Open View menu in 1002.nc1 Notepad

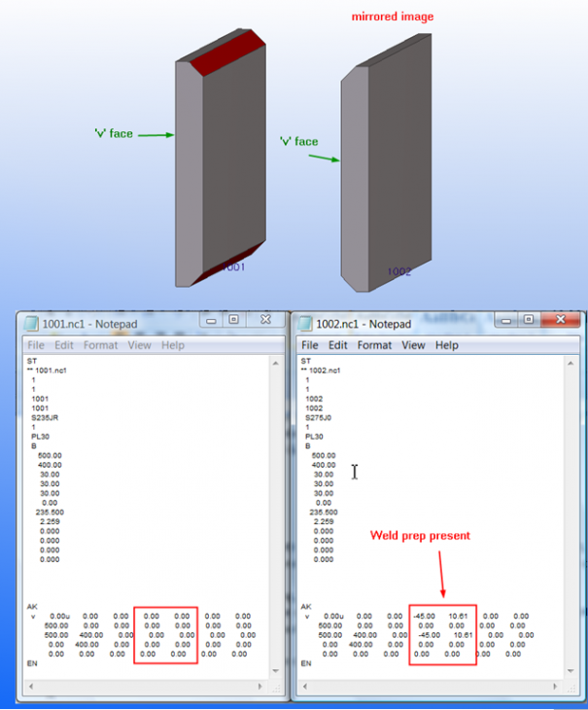413,345
